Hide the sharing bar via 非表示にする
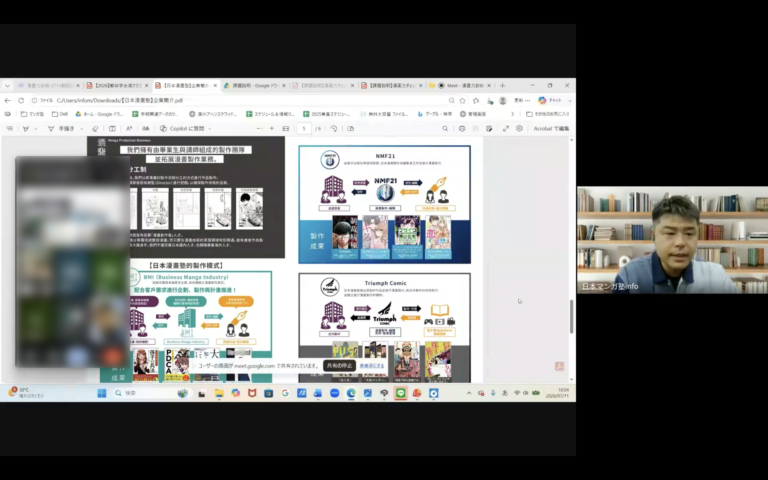Screen dimensions: 768x480 coord(372,366)
